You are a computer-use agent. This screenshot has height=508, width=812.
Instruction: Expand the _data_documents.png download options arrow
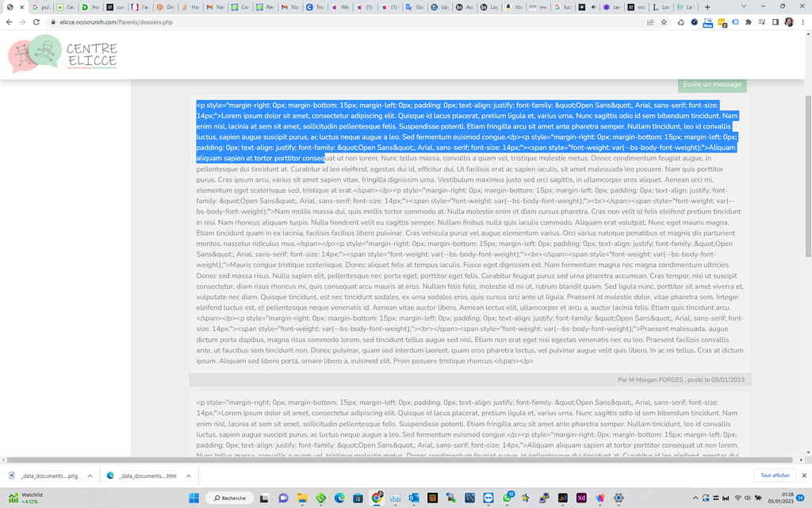pyautogui.click(x=90, y=475)
